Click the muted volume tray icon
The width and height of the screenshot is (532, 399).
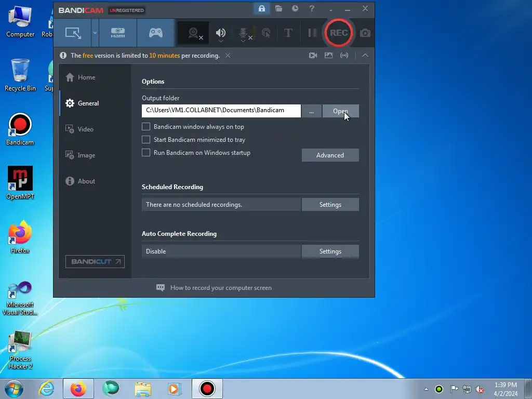point(480,389)
